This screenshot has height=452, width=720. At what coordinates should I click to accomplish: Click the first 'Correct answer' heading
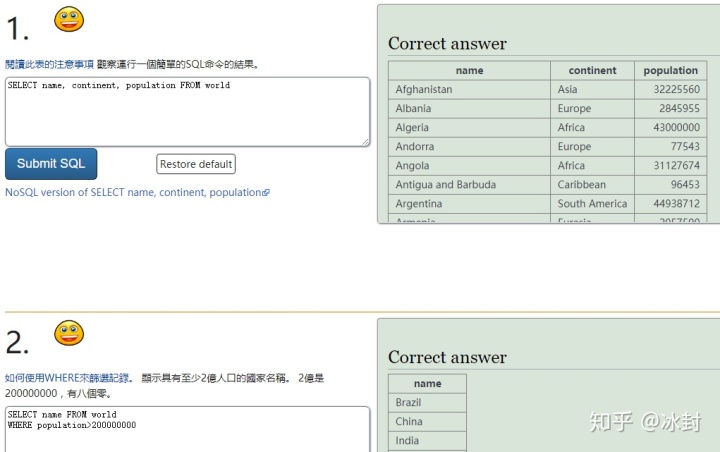point(447,44)
